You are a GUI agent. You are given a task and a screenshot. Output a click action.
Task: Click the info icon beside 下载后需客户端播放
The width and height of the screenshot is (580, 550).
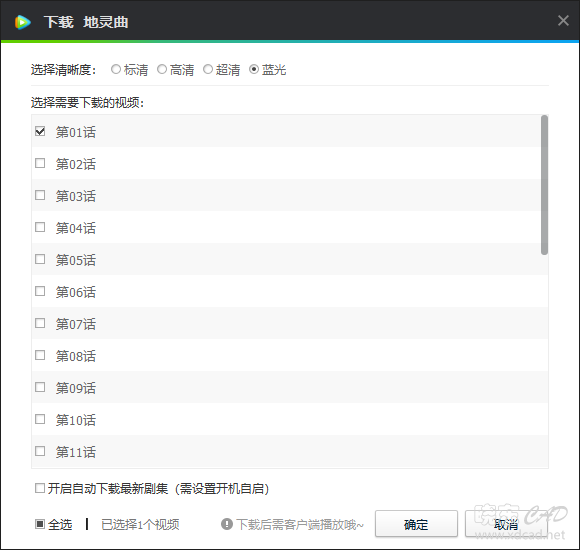pyautogui.click(x=227, y=524)
